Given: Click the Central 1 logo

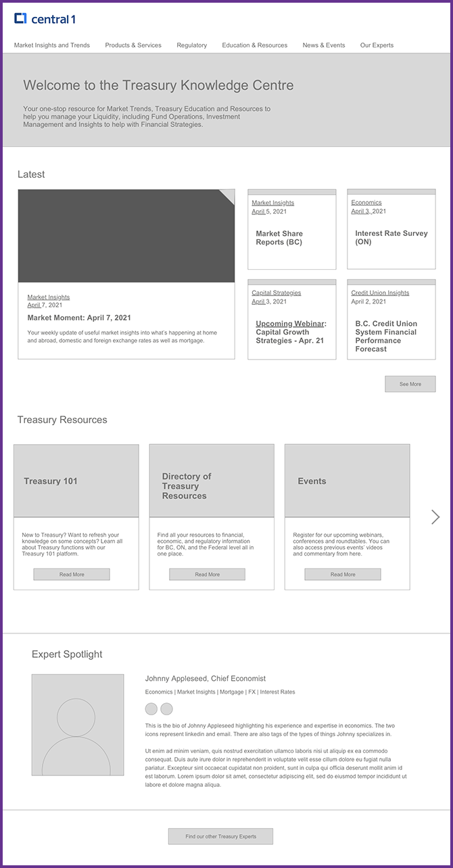Looking at the screenshot, I should click(45, 19).
